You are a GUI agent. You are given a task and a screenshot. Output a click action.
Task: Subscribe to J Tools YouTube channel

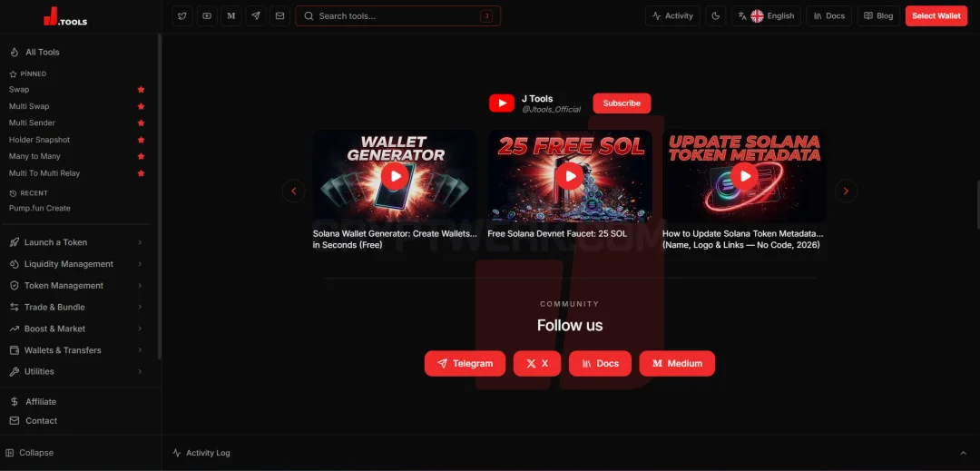(622, 103)
